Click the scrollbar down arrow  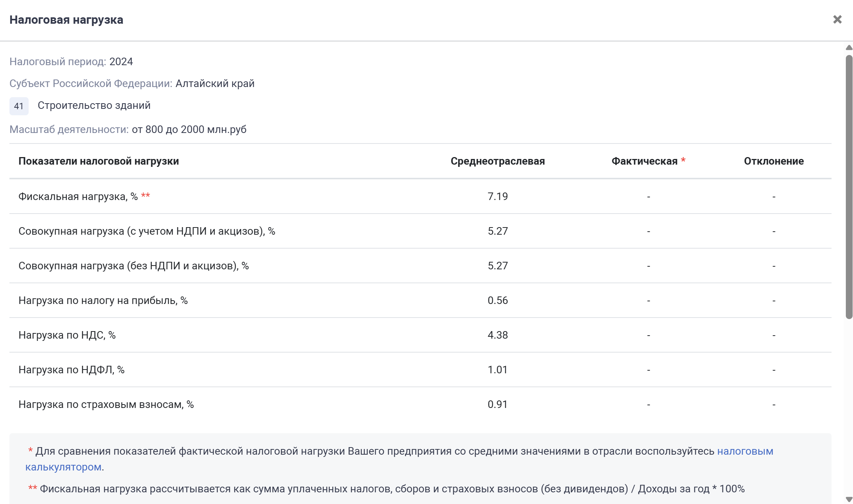click(849, 499)
